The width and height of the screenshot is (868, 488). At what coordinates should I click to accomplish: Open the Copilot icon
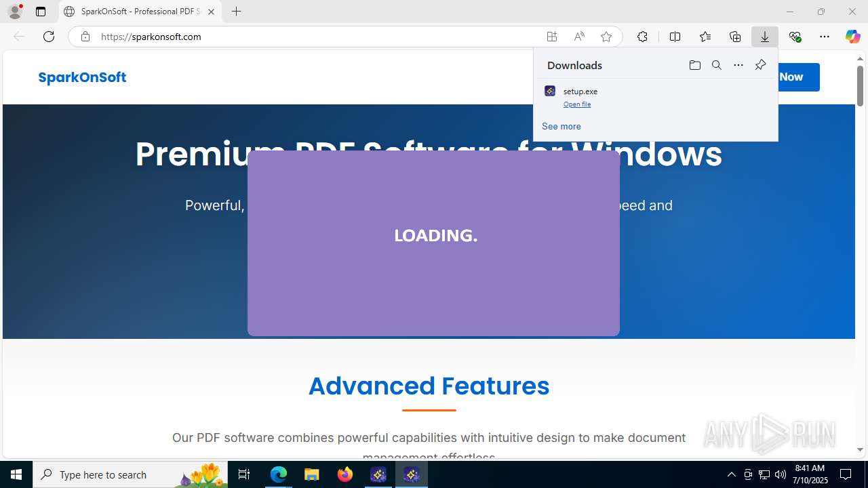(852, 37)
